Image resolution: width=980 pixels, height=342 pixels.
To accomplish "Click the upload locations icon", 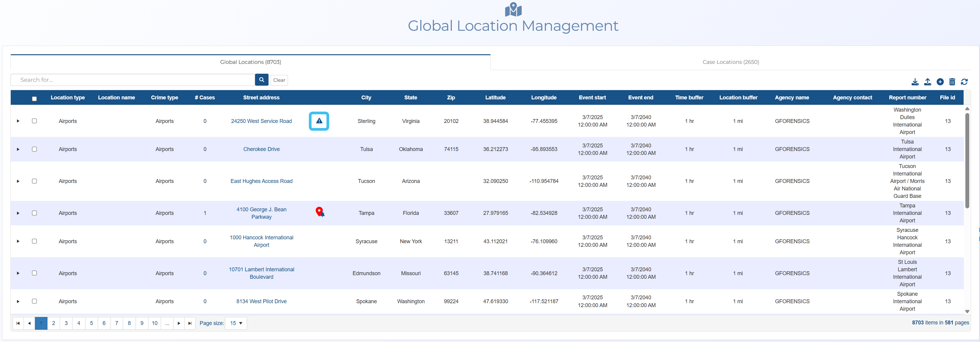I will [x=927, y=82].
